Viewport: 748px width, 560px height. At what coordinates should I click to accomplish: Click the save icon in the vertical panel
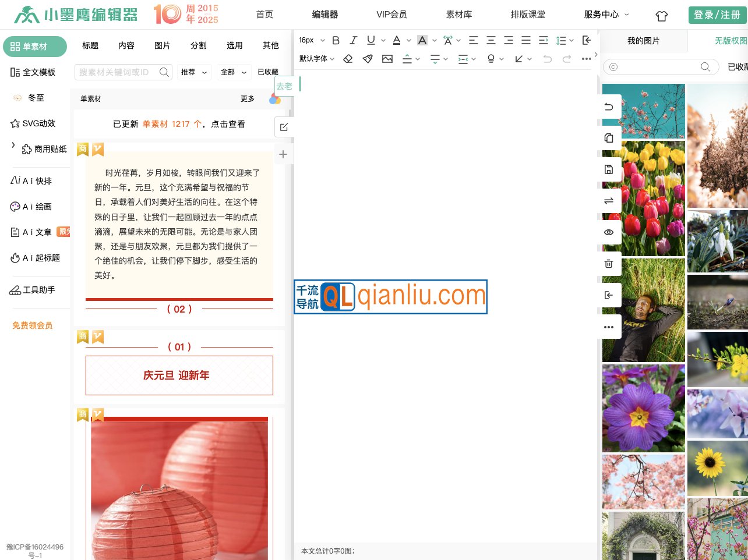pos(609,169)
